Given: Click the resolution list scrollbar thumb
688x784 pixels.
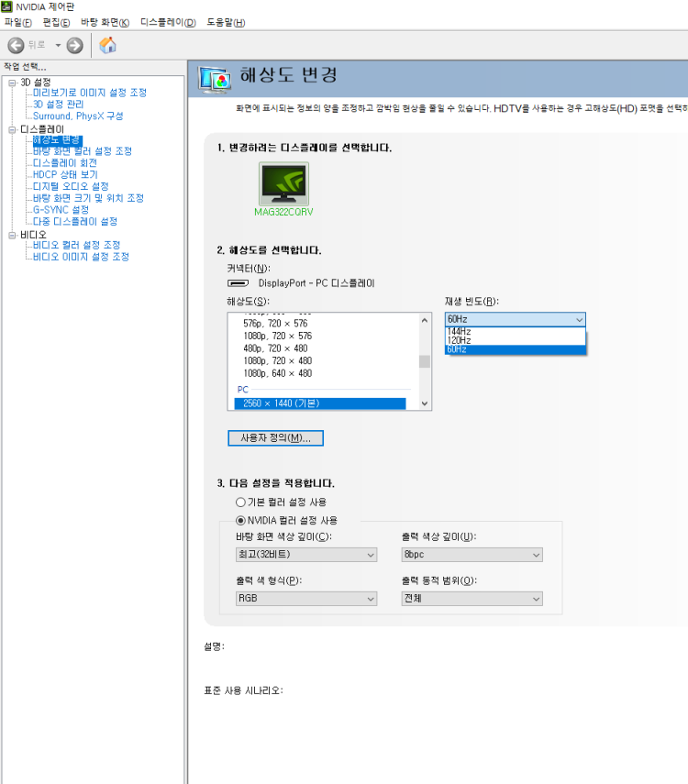Looking at the screenshot, I should pyautogui.click(x=425, y=361).
